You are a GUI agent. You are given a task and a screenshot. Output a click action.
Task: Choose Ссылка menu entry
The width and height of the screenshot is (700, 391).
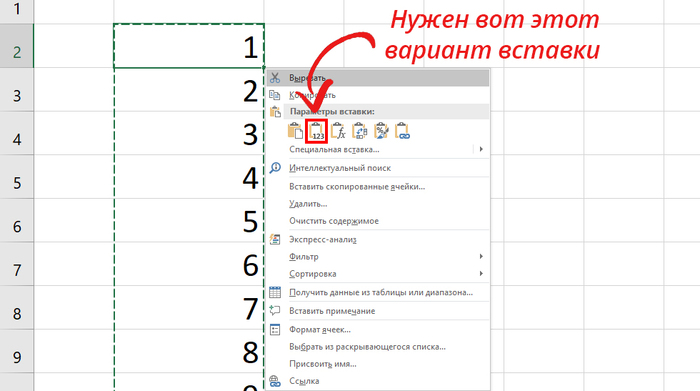coord(378,381)
